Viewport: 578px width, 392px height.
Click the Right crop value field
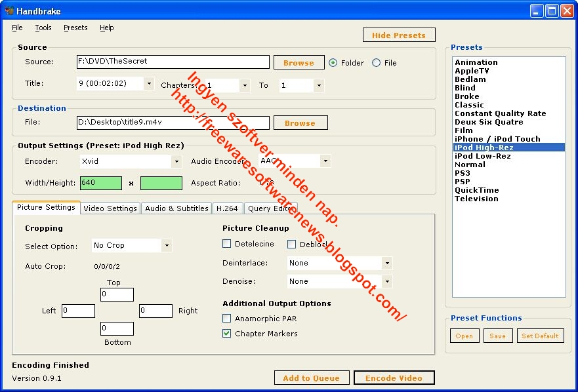pyautogui.click(x=155, y=311)
